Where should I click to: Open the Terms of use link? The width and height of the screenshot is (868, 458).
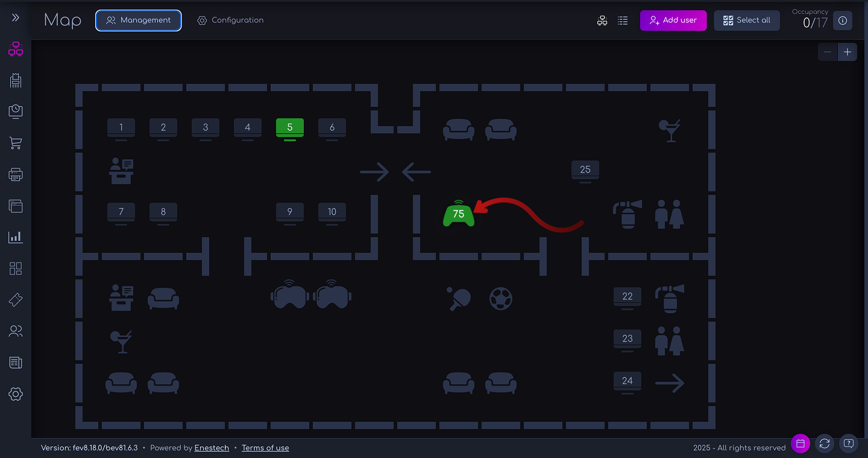(265, 448)
